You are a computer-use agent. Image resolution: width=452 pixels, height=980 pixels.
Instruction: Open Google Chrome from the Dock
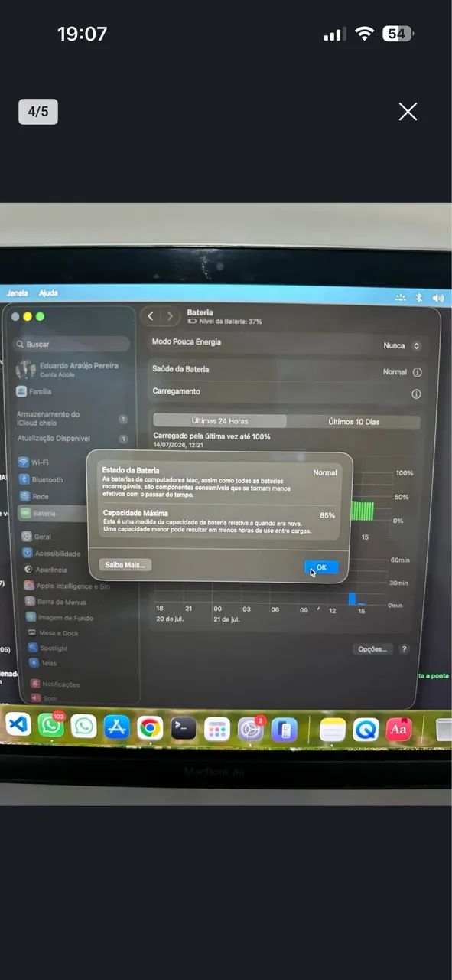click(150, 727)
